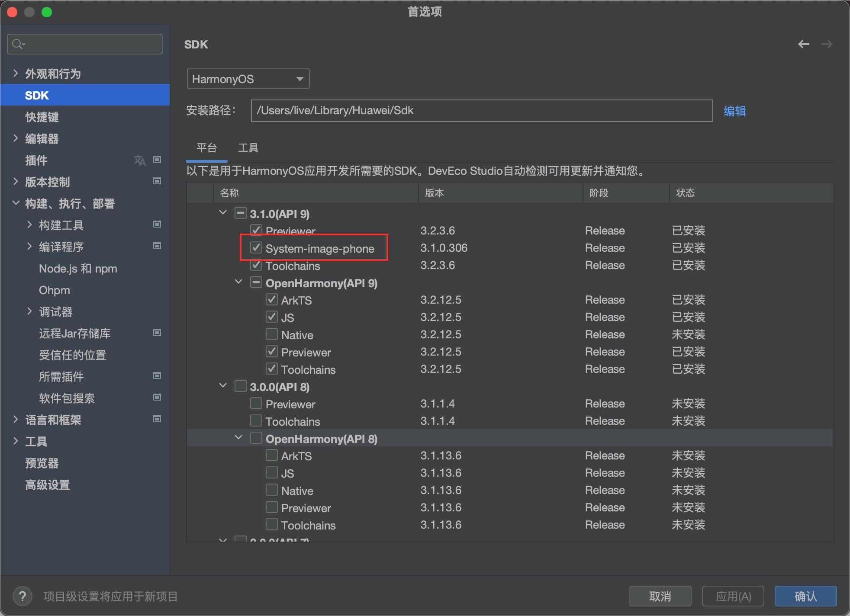This screenshot has height=616, width=850.
Task: Click the 编辑 link beside install path
Action: (735, 111)
